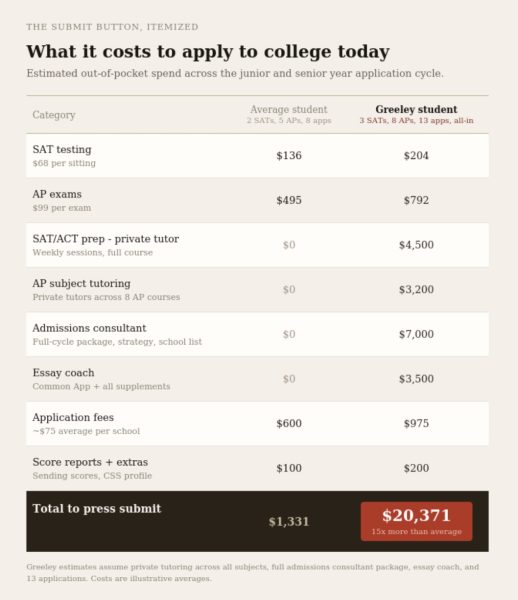Click the $495 AP exams average cost
This screenshot has width=518, height=600.
[x=289, y=200]
